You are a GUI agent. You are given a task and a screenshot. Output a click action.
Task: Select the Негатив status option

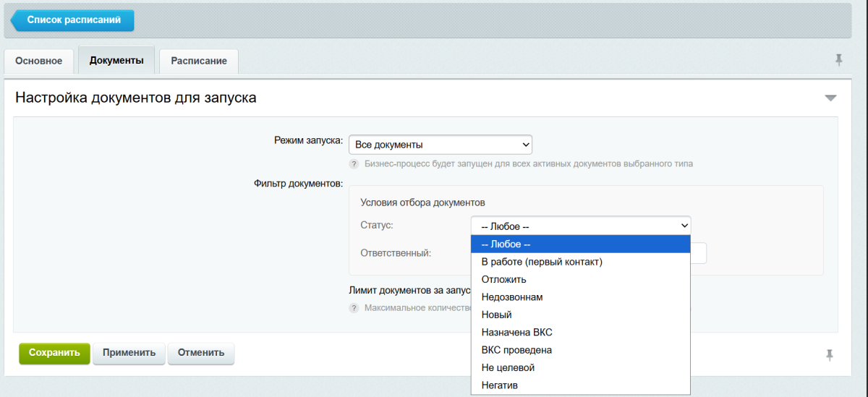[x=581, y=385]
